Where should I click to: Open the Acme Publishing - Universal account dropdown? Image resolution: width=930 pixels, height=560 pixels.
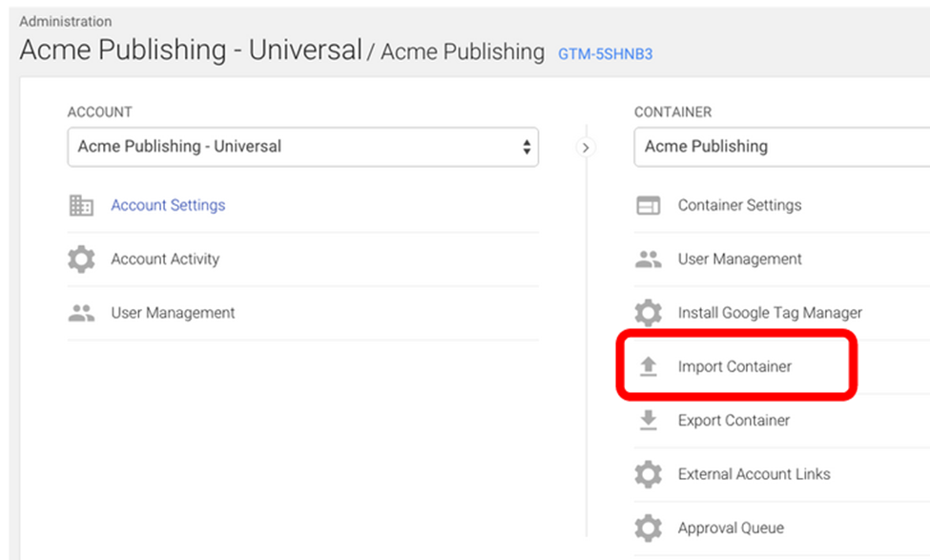tap(302, 147)
